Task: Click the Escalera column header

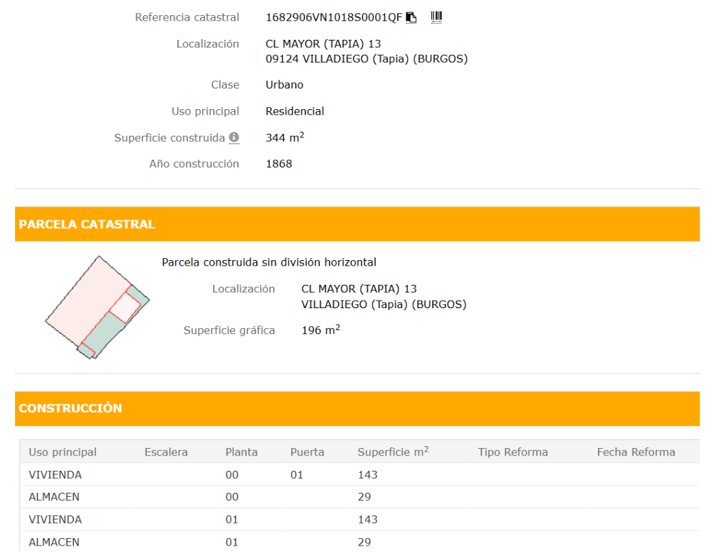Action: click(x=166, y=452)
